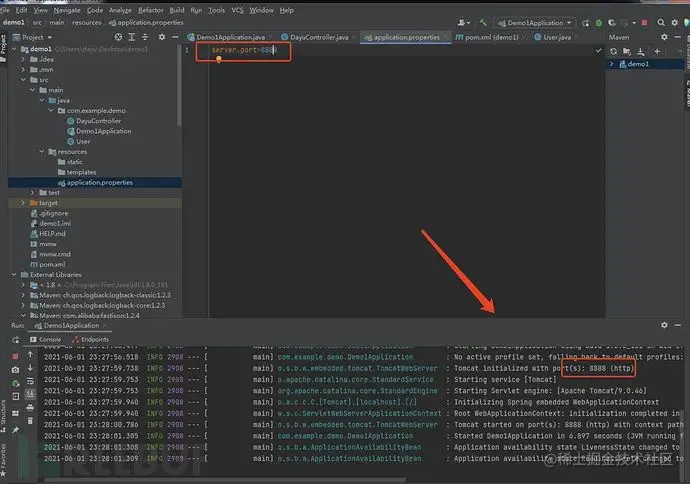The height and width of the screenshot is (484, 690).
Task: Expand the .idea folder
Action: click(x=23, y=59)
